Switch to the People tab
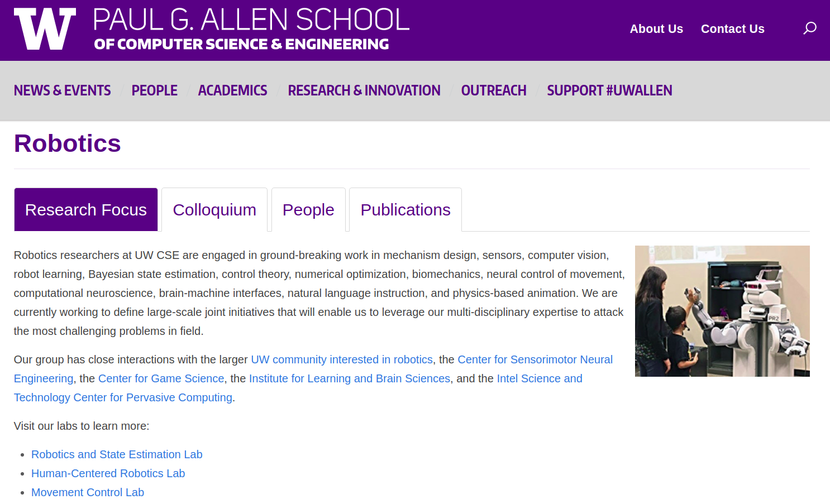 [308, 210]
